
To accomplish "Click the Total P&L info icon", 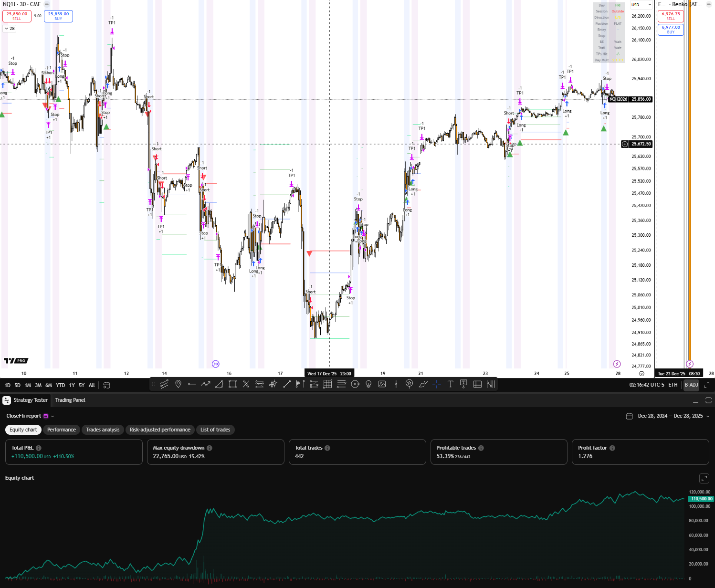I will click(x=39, y=448).
